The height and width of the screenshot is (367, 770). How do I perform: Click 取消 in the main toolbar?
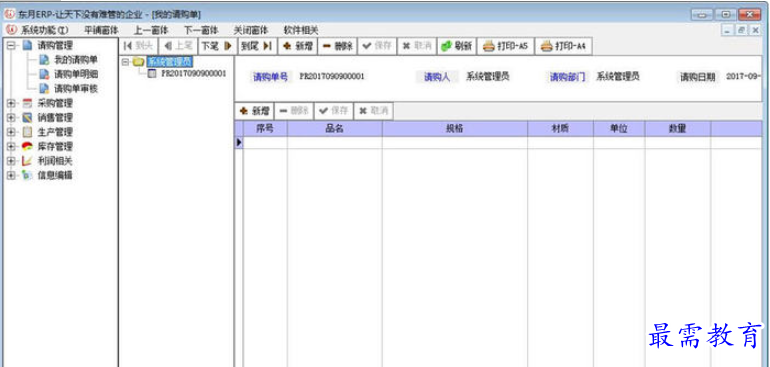[416, 46]
